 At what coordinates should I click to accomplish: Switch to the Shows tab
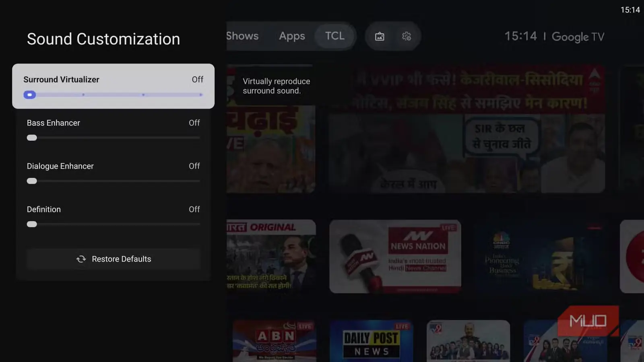pos(242,36)
